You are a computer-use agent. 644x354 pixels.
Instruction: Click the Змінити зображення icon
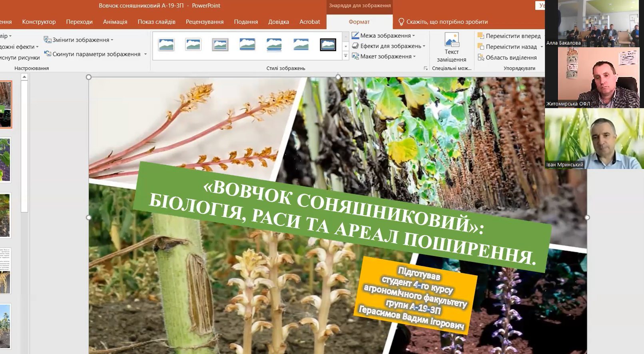pos(47,40)
